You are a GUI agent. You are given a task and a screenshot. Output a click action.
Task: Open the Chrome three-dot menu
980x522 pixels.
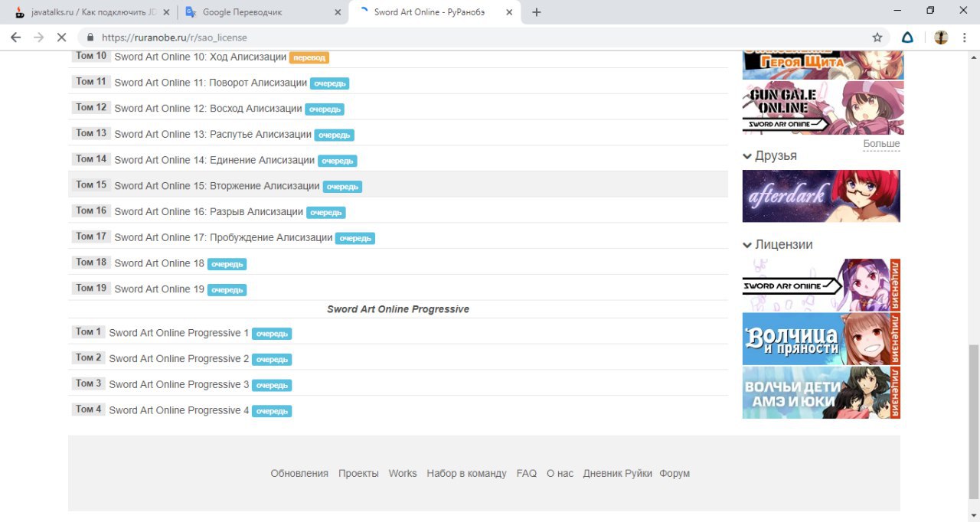coord(965,37)
